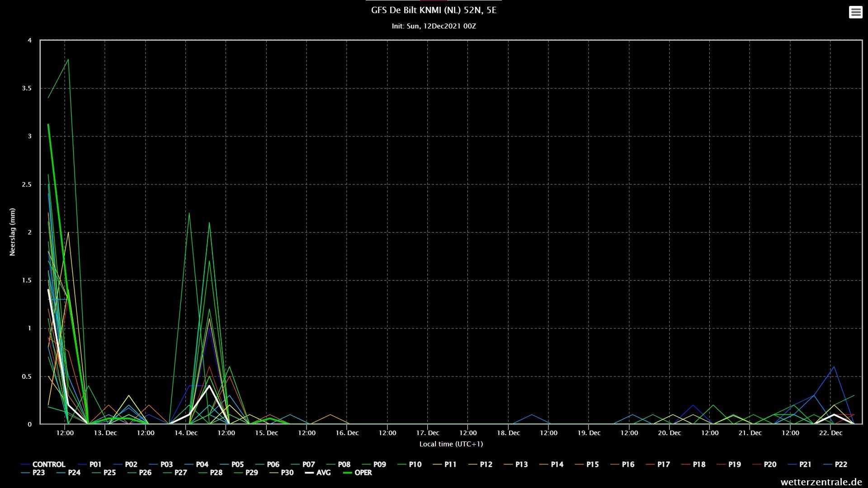This screenshot has height=488, width=868.
Task: Hide the OPER series line
Action: tap(358, 473)
